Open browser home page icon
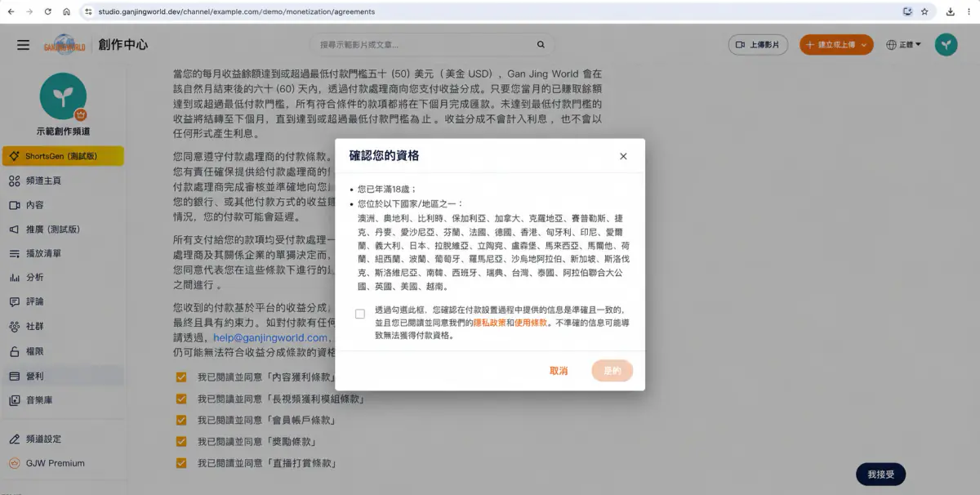Viewport: 980px width, 495px height. point(66,11)
